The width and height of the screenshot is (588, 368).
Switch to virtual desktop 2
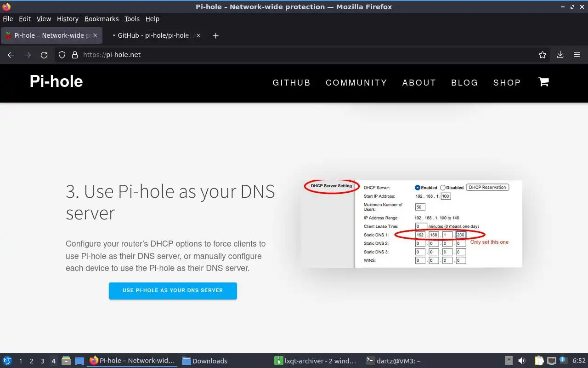pos(31,361)
